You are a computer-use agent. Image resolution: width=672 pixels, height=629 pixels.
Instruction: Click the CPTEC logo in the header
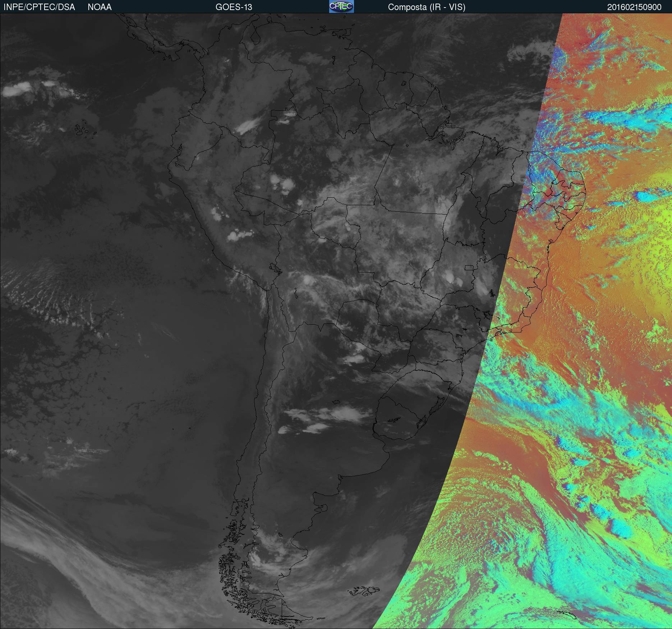[341, 6]
